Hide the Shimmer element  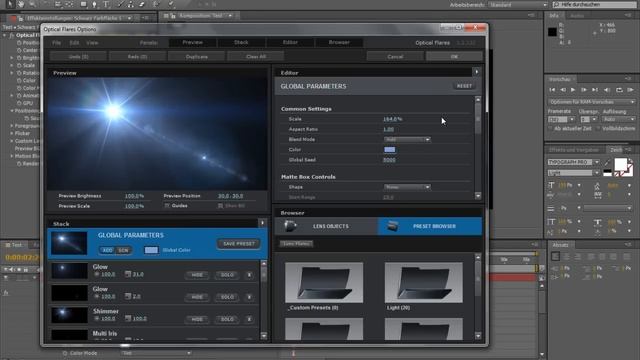(197, 319)
